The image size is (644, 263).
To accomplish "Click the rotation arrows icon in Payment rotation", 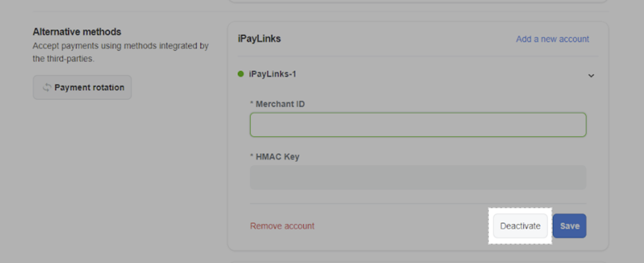I will pos(48,87).
